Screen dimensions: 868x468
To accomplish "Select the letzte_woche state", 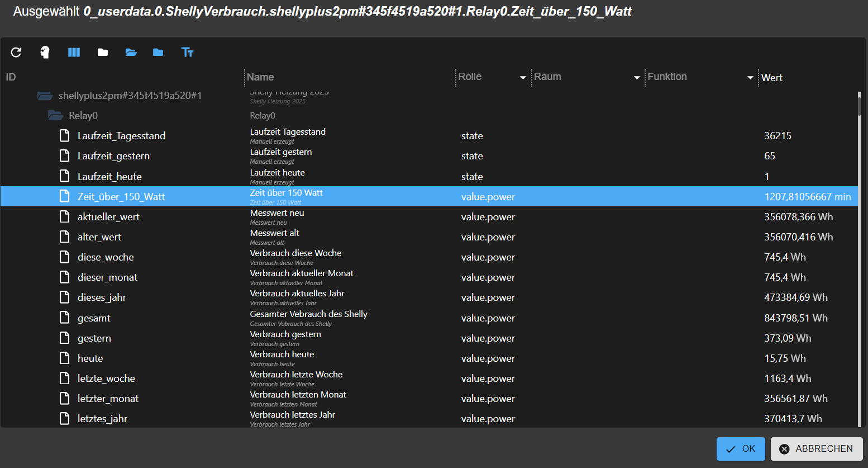I will (x=429, y=378).
